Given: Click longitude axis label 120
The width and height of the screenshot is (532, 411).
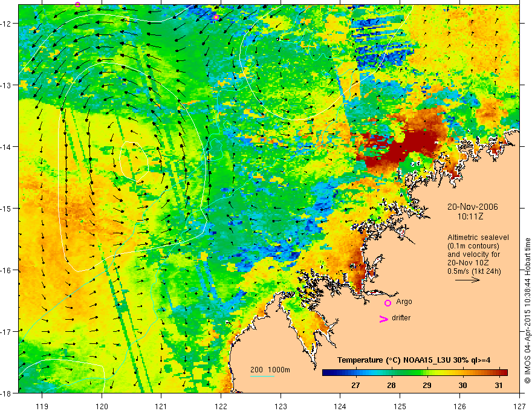Looking at the screenshot, I should pos(102,406).
